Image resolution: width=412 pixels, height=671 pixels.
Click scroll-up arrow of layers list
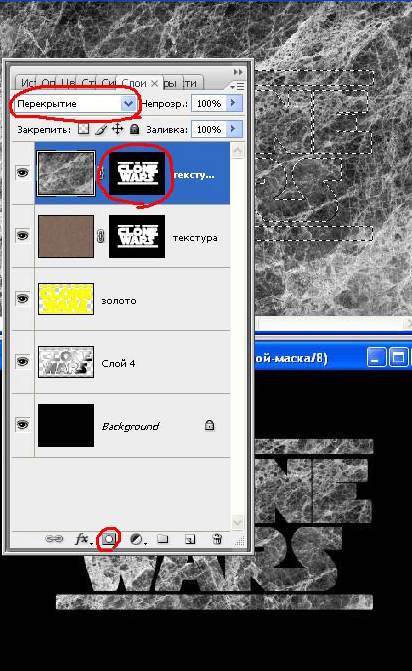[x=237, y=150]
